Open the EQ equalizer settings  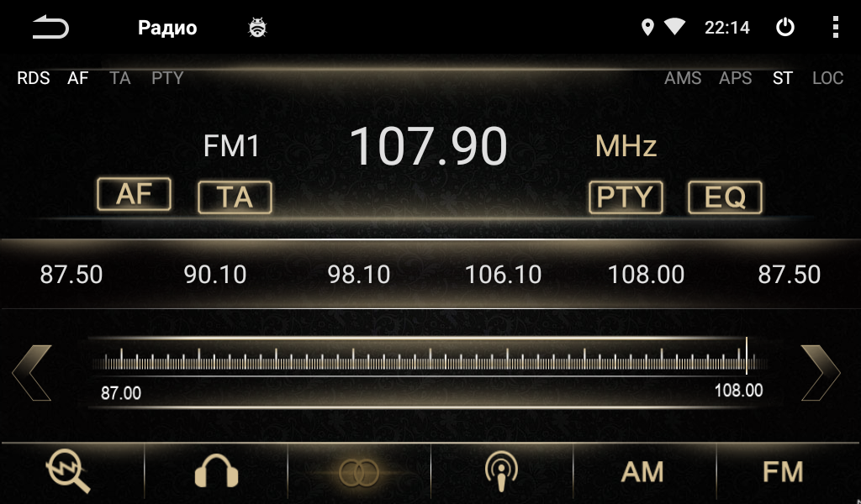[725, 197]
